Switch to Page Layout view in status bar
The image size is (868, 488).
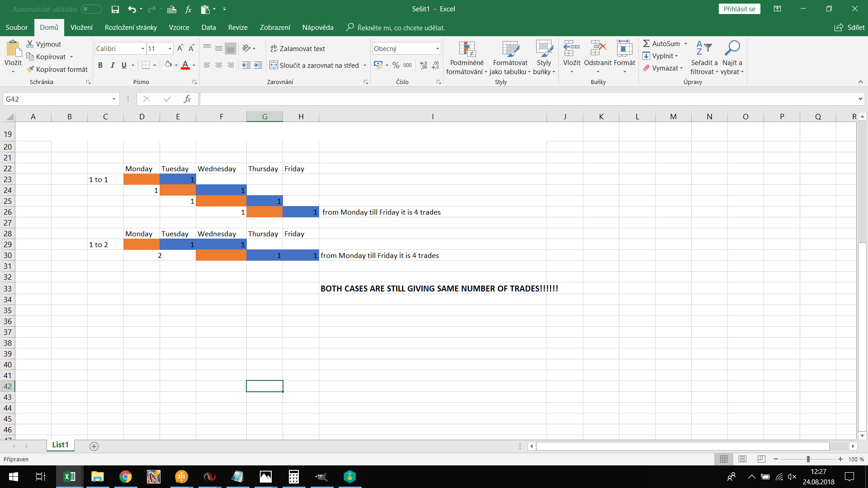pos(742,459)
